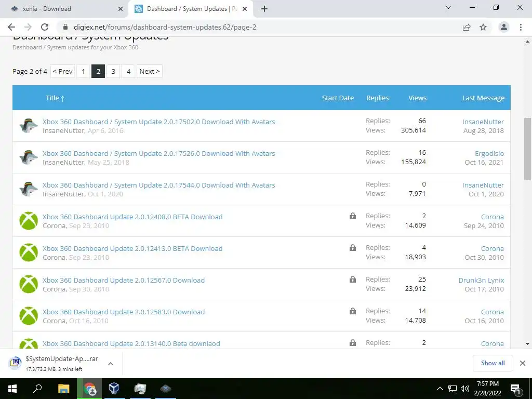Reload the current page
The width and height of the screenshot is (532, 399).
tap(45, 27)
